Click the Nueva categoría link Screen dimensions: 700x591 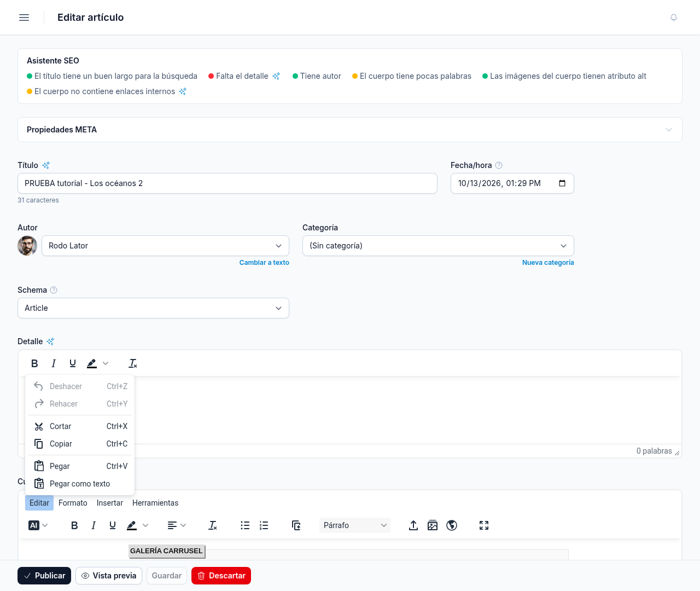548,263
